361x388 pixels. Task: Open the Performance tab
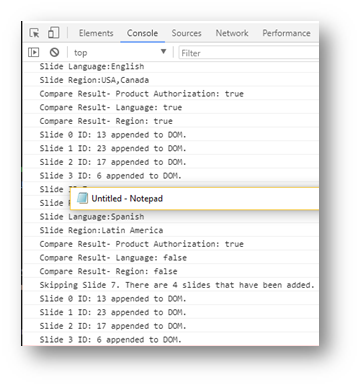click(286, 33)
